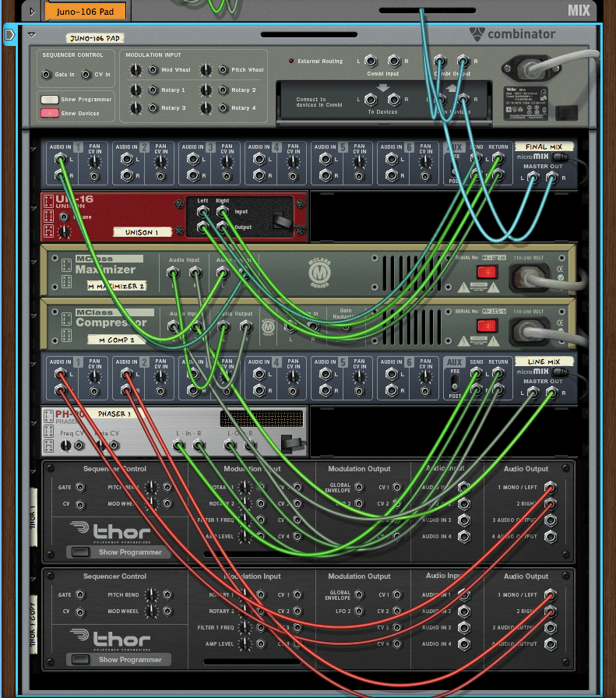Click the Combinator Gate In CV jack
This screenshot has width=616, height=698.
(x=46, y=74)
